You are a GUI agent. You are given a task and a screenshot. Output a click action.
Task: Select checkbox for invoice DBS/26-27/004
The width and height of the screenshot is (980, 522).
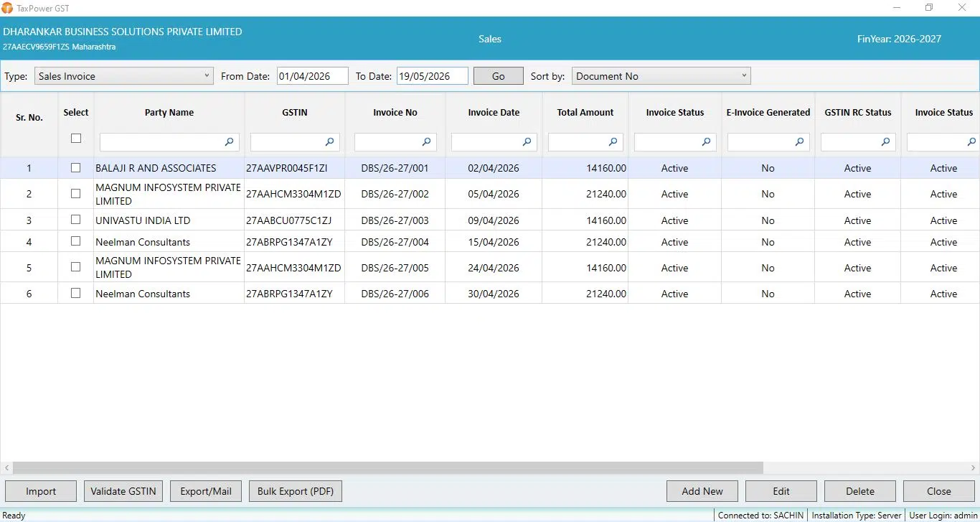[x=76, y=241]
